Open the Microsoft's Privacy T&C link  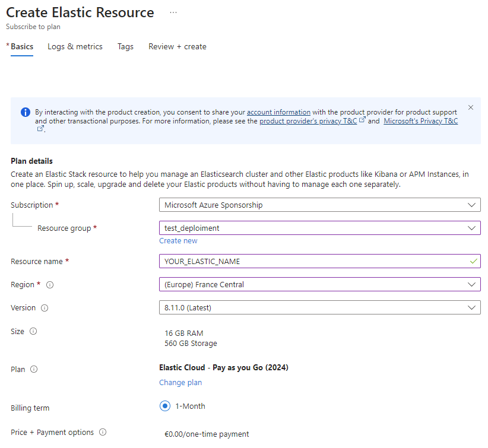click(x=421, y=121)
